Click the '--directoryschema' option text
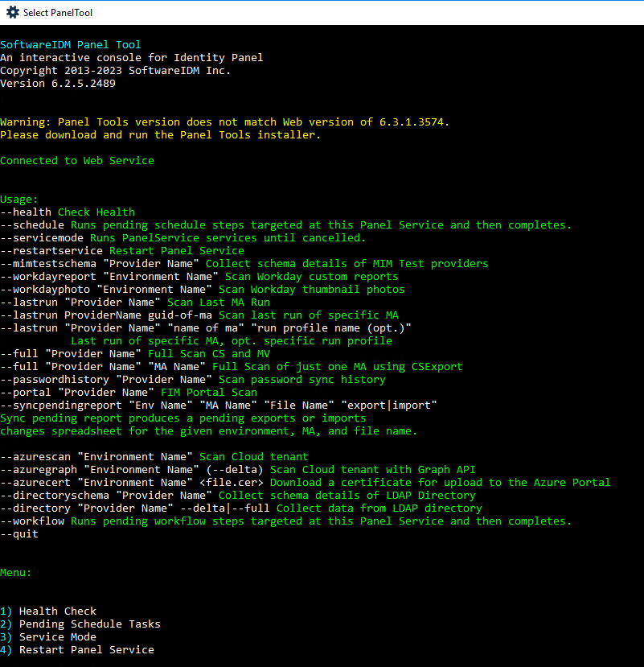Screen dimensions: 644x667 click(55, 496)
